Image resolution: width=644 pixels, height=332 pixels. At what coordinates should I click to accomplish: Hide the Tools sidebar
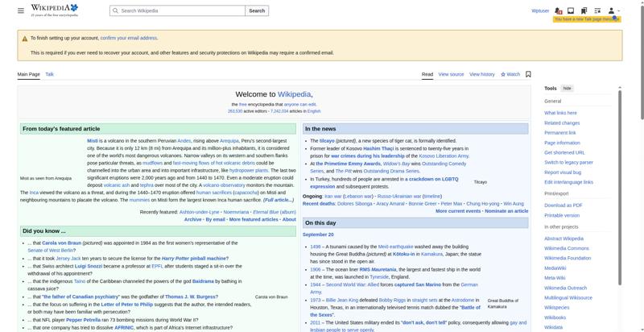(x=567, y=89)
